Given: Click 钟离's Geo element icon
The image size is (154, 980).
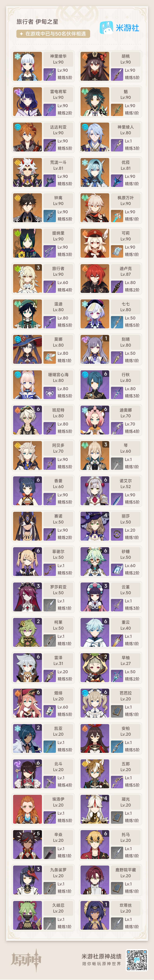Looking at the screenshot, I should click(x=17, y=198).
